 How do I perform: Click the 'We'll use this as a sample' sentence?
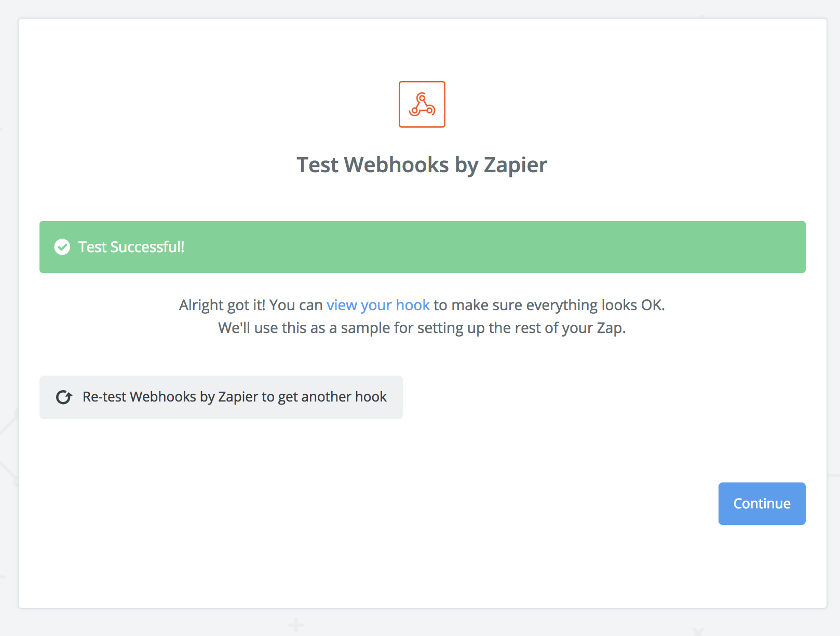pyautogui.click(x=422, y=328)
